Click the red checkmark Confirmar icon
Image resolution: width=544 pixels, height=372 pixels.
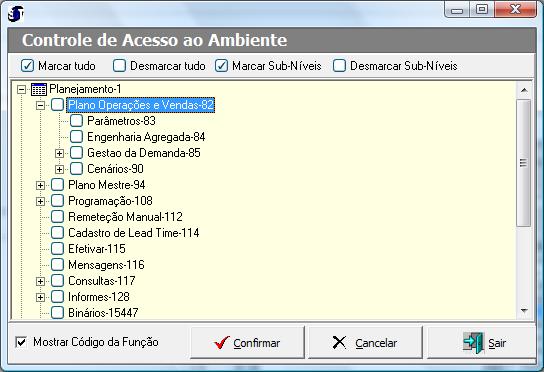[222, 343]
